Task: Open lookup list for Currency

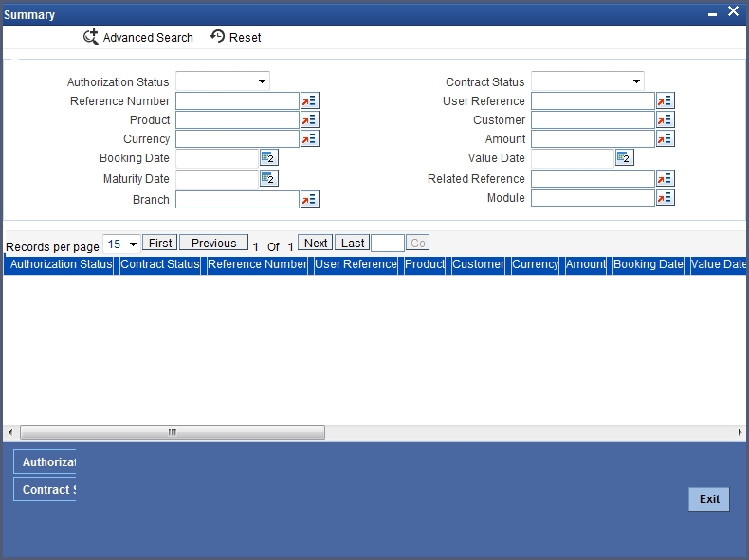Action: click(309, 138)
